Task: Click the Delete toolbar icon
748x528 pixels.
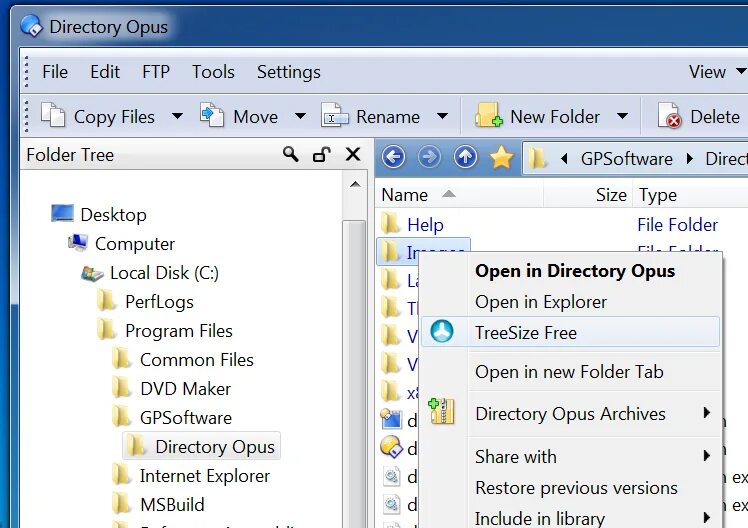Action: 669,115
